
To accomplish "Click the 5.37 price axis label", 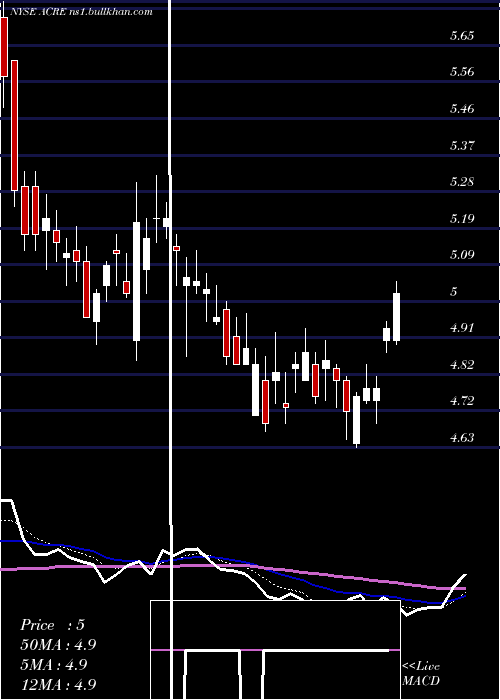I will coord(462,146).
